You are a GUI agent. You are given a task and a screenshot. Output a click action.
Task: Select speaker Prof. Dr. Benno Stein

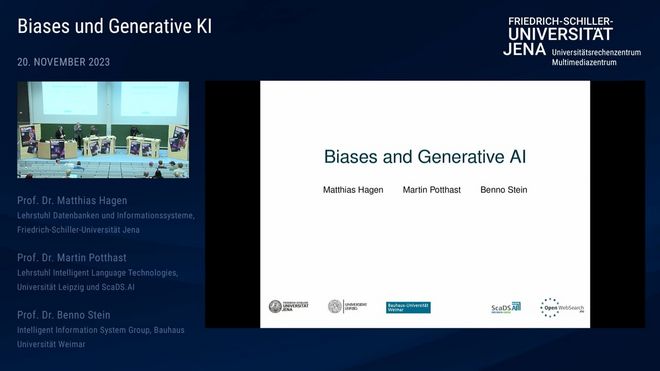[64, 315]
